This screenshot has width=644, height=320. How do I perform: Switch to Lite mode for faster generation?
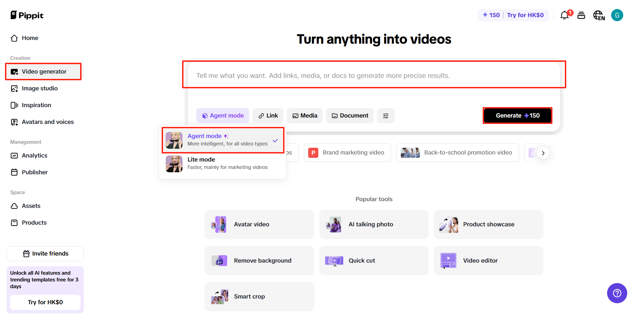click(x=222, y=164)
